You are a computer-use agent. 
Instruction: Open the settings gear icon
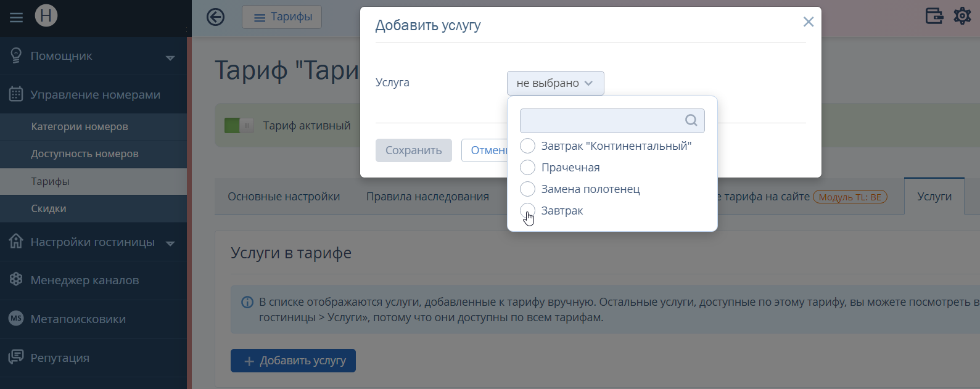click(962, 15)
